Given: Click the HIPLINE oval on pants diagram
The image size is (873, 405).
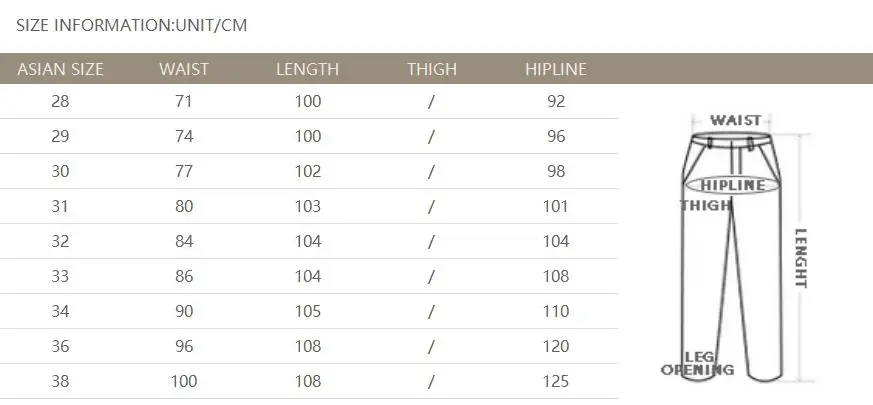Looking at the screenshot, I should click(732, 186).
